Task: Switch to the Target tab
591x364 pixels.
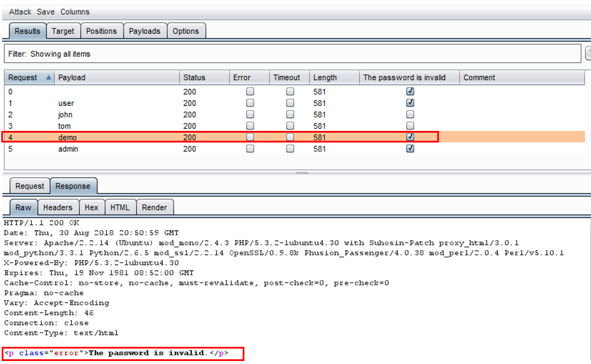Action: point(63,31)
